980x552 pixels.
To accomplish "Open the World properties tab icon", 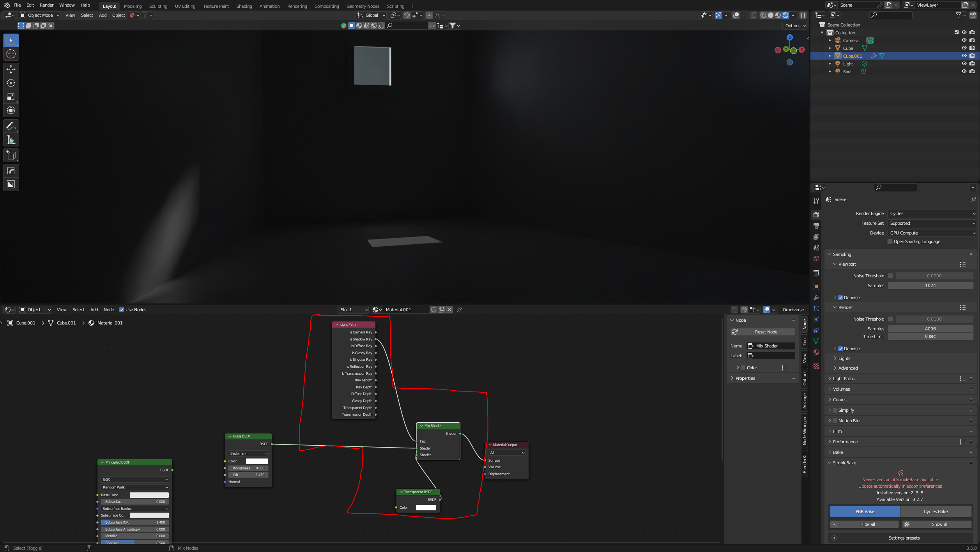I will [x=816, y=259].
